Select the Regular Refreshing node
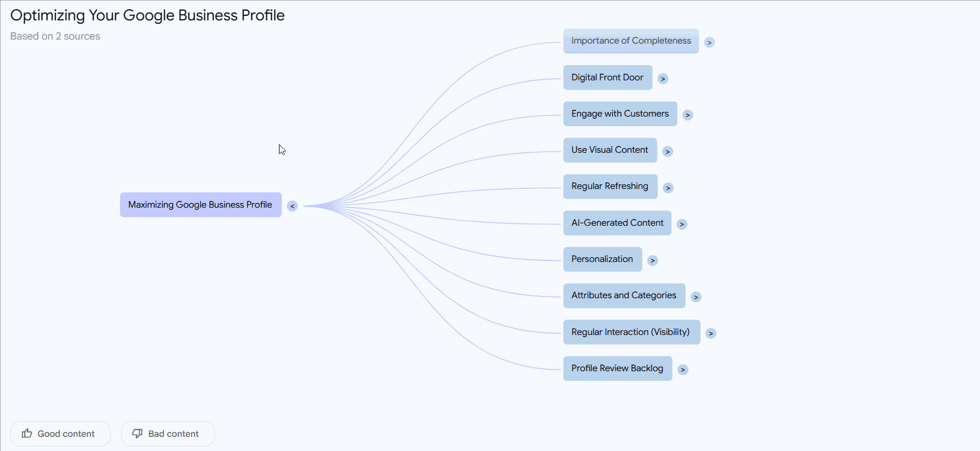Screen dimensions: 980x451 (611, 187)
